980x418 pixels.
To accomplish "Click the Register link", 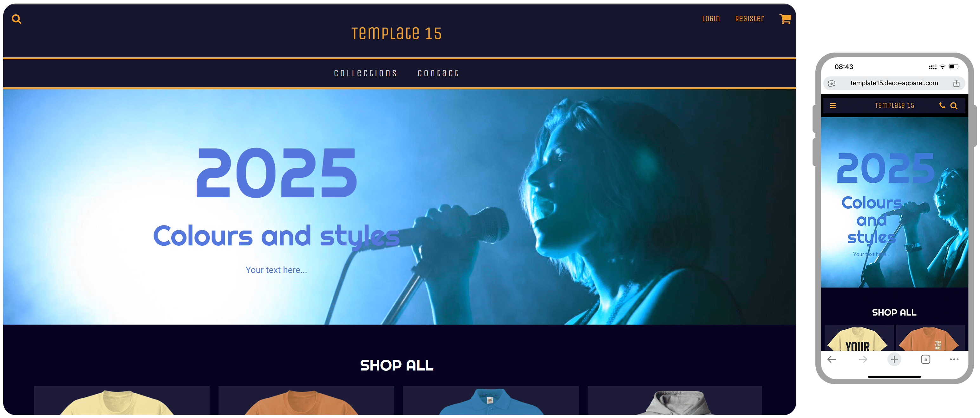I will click(749, 19).
